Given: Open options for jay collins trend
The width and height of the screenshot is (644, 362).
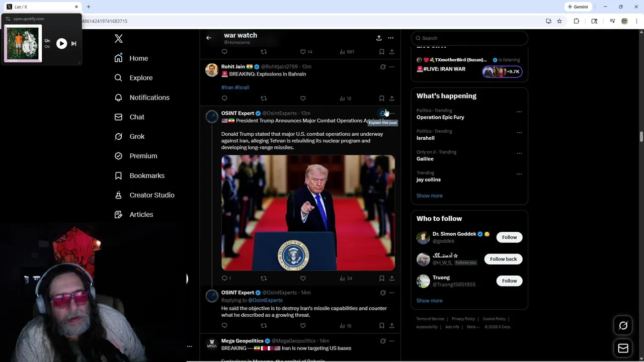Looking at the screenshot, I should point(519,174).
